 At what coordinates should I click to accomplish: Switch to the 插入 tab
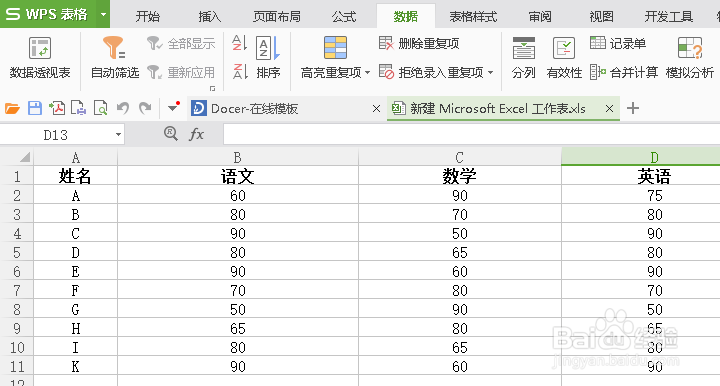pyautogui.click(x=210, y=17)
